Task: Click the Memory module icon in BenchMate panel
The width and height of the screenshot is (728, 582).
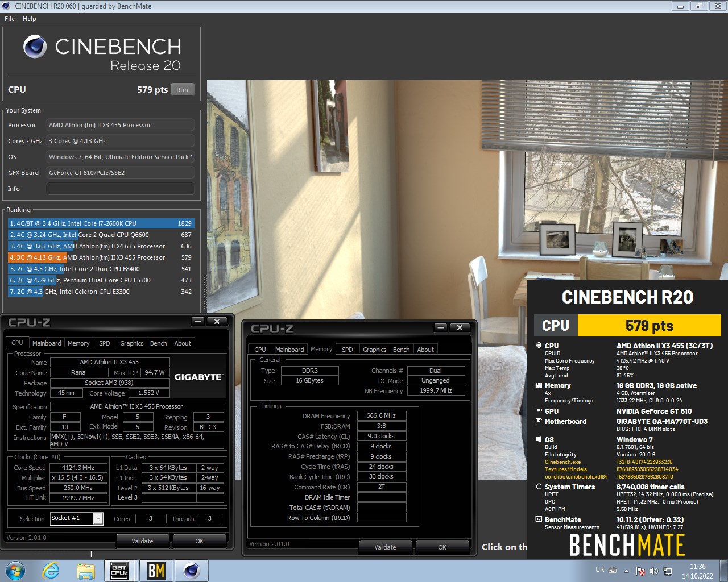Action: [x=539, y=385]
